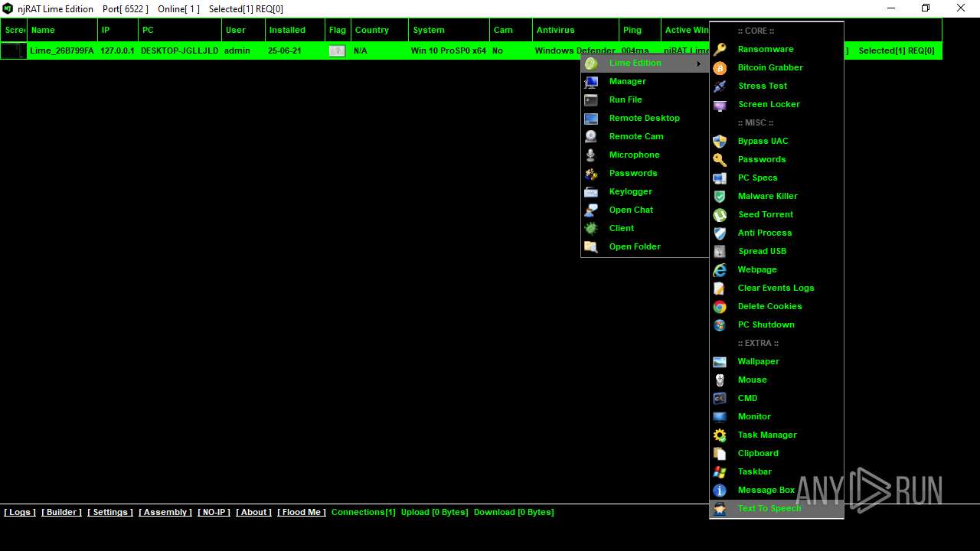Viewport: 980px width, 551px height.
Task: Open the Assembly link
Action: point(165,512)
